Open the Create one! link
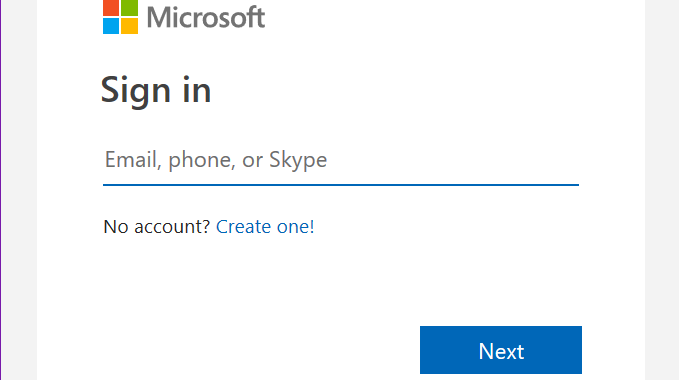The image size is (679, 380). [x=265, y=226]
